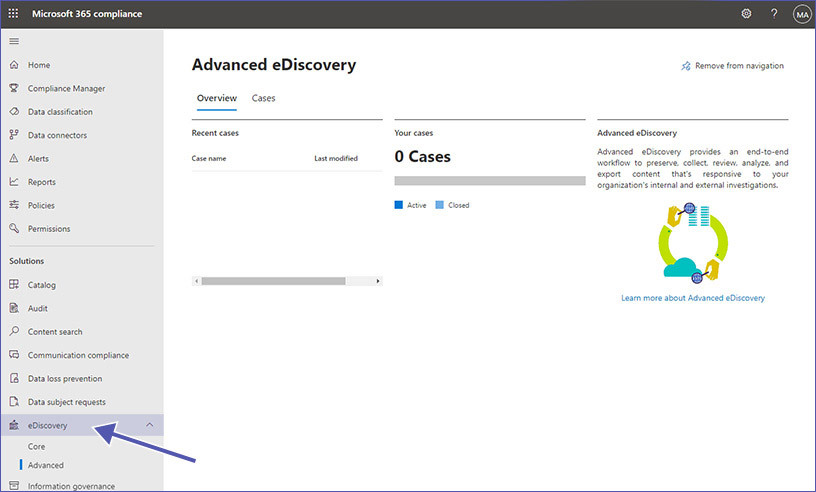Click the unpin icon beside Remove from navigation

tap(686, 66)
